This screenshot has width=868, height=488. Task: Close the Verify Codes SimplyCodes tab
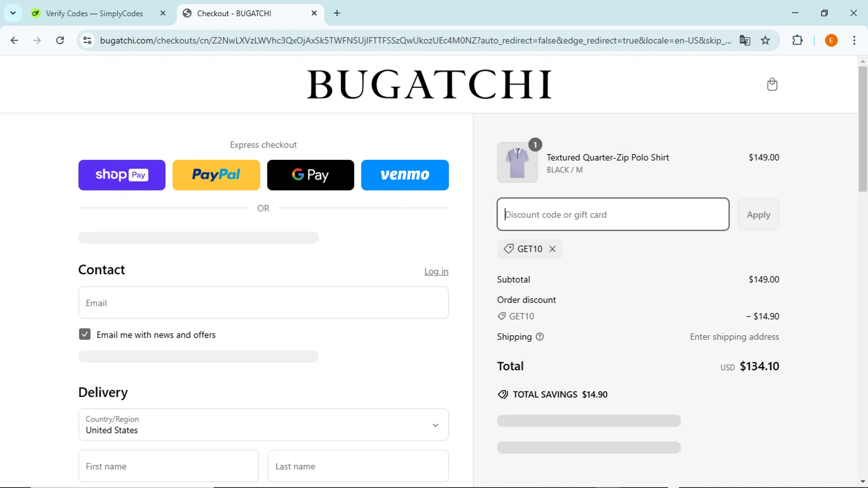(163, 13)
